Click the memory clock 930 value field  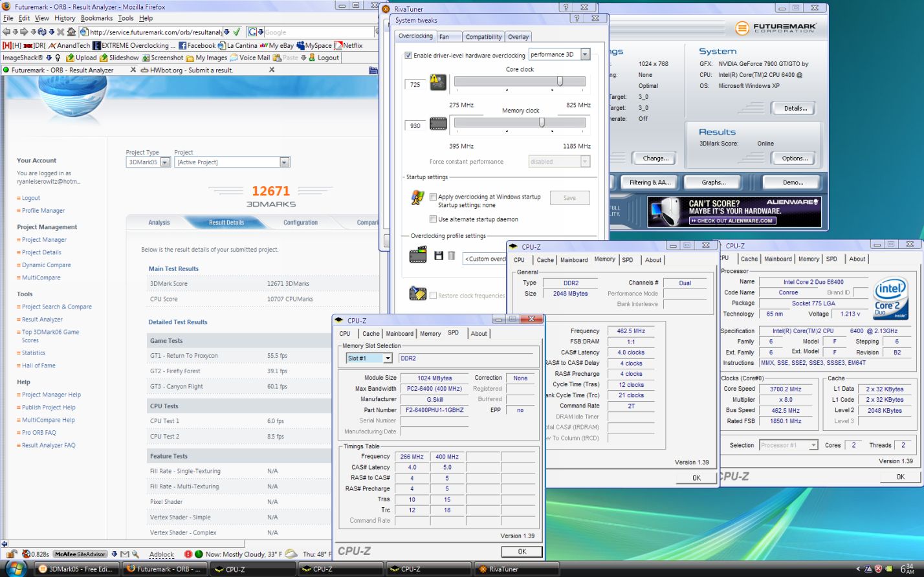(x=415, y=125)
